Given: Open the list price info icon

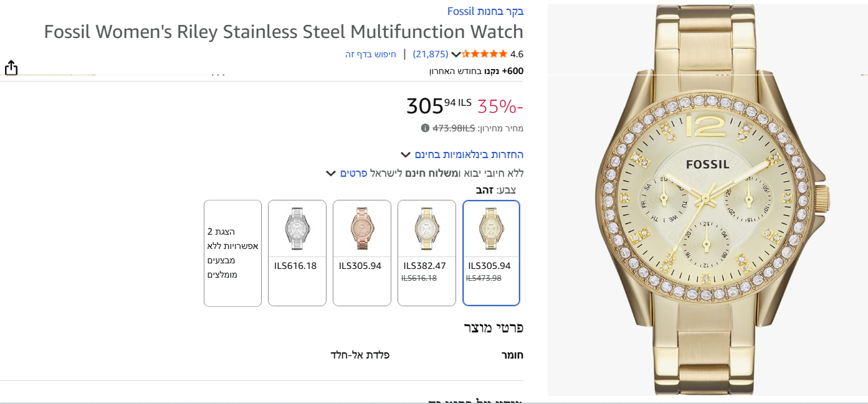Looking at the screenshot, I should click(x=425, y=128).
